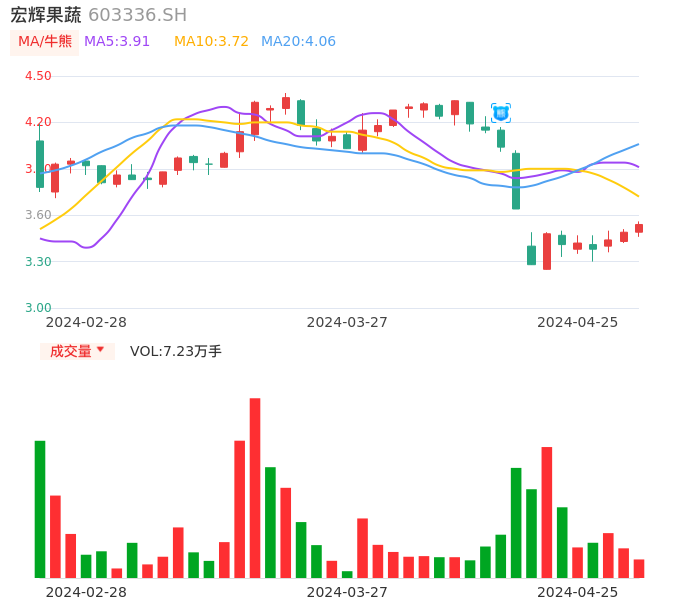Screen dimensions: 686x606
Task: Click the blue bear marker icon on the chart
Action: tap(501, 113)
